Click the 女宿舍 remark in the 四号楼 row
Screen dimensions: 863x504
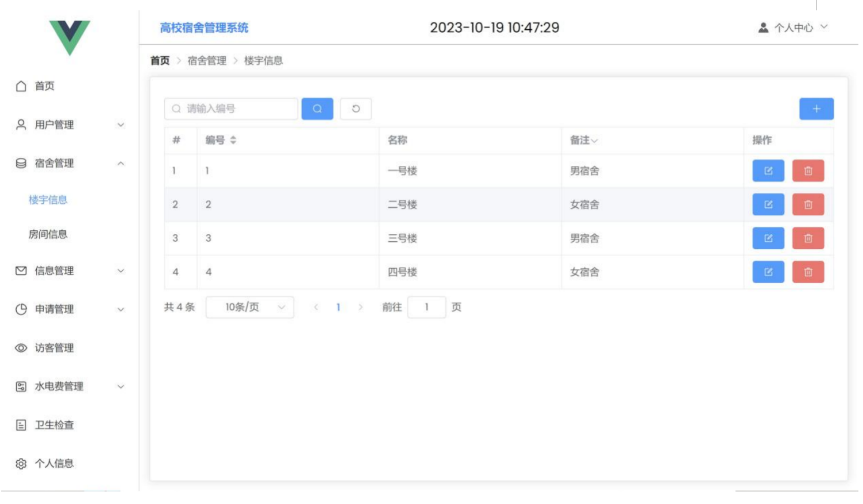click(584, 272)
